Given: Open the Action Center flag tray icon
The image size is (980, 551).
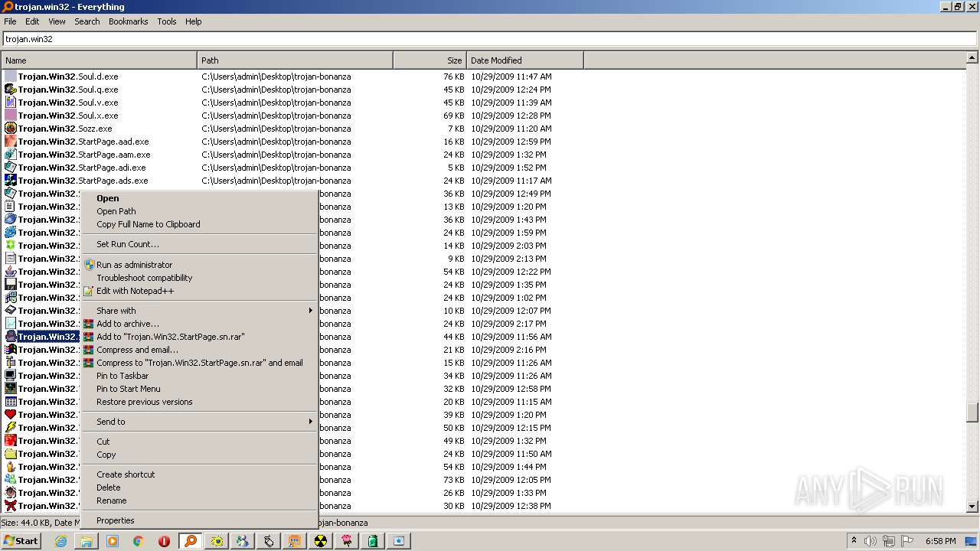Looking at the screenshot, I should pyautogui.click(x=907, y=541).
